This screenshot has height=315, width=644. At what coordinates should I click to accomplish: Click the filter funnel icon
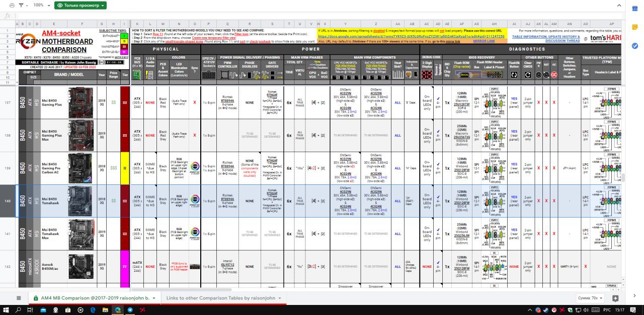pyautogui.click(x=21, y=5)
